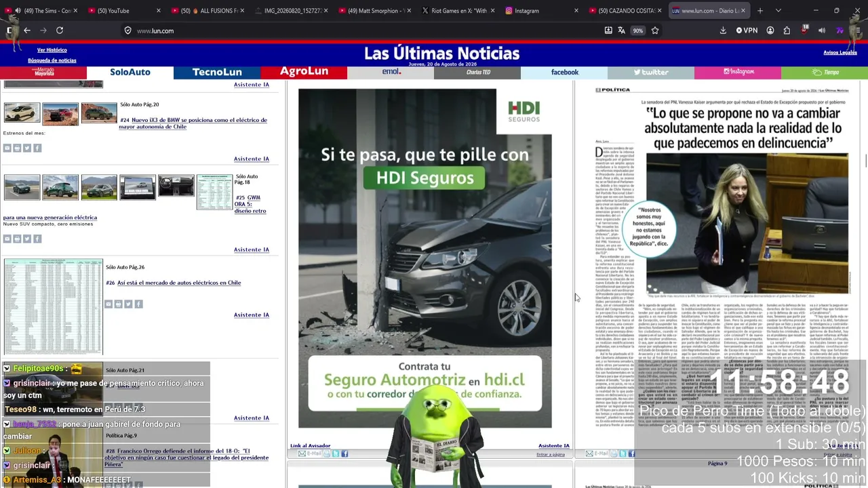The width and height of the screenshot is (868, 488).
Task: Email the GWM ORA 5 article
Action: (x=7, y=239)
